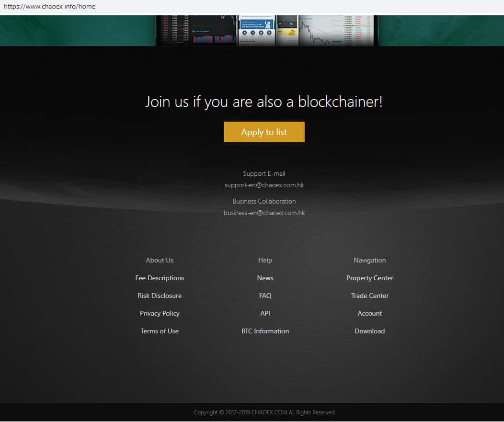Open the BTC Information link
504x422 pixels.
[x=265, y=331]
